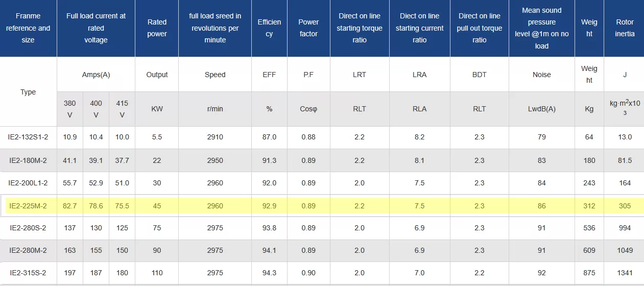Click the 82.7 amps value
Screen dimensions: 644x286
point(70,206)
